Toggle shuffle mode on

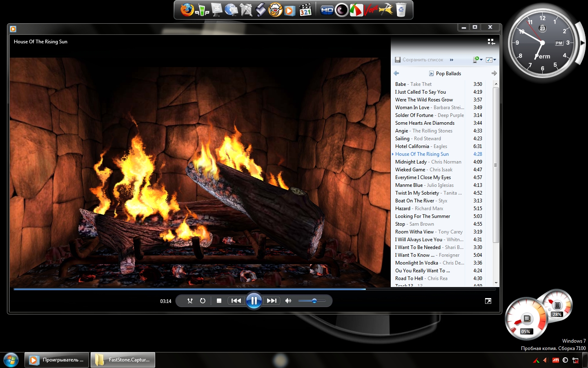(x=190, y=301)
